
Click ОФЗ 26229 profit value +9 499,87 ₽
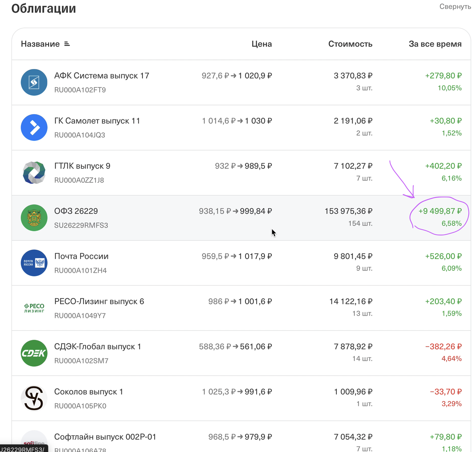440,211
